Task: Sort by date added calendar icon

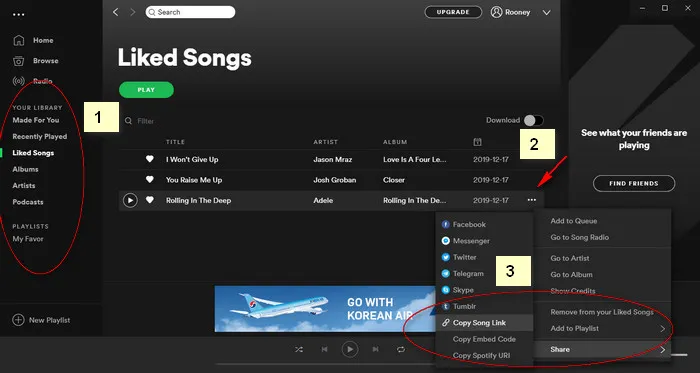Action: point(477,142)
